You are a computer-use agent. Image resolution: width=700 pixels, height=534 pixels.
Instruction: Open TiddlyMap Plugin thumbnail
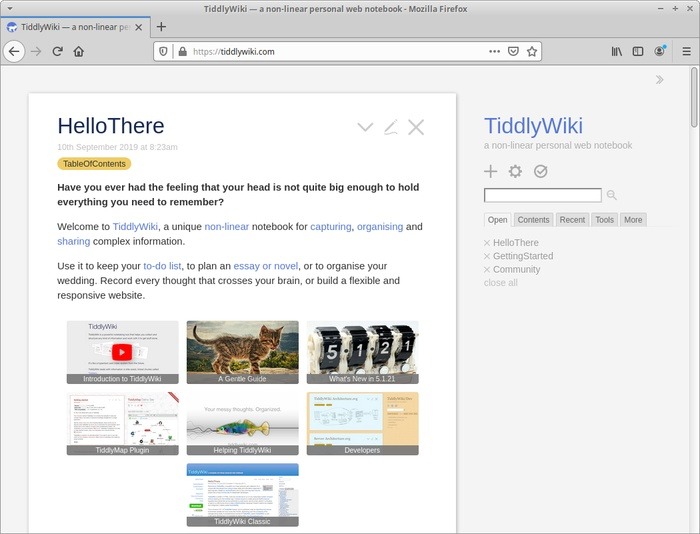tap(122, 424)
